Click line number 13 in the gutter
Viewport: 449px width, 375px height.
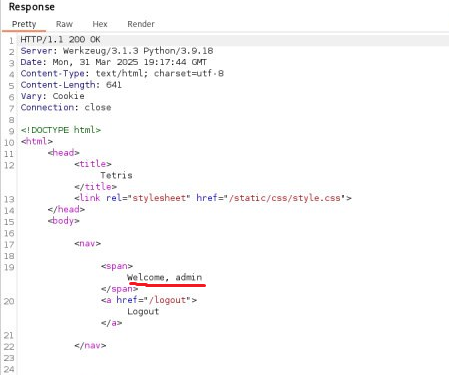click(9, 199)
